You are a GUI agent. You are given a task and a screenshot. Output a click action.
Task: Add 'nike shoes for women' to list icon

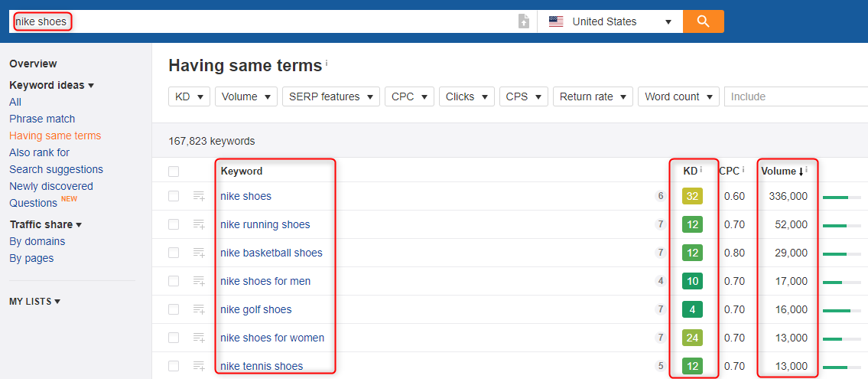pos(199,338)
